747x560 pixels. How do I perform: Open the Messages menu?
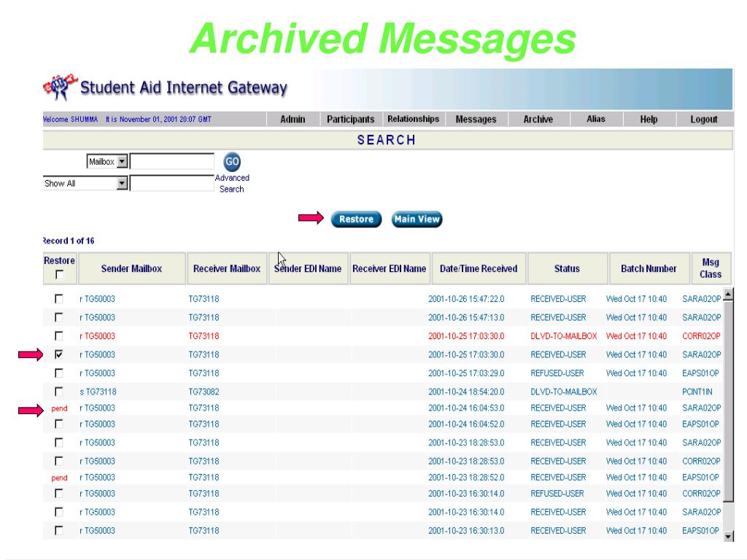point(476,119)
